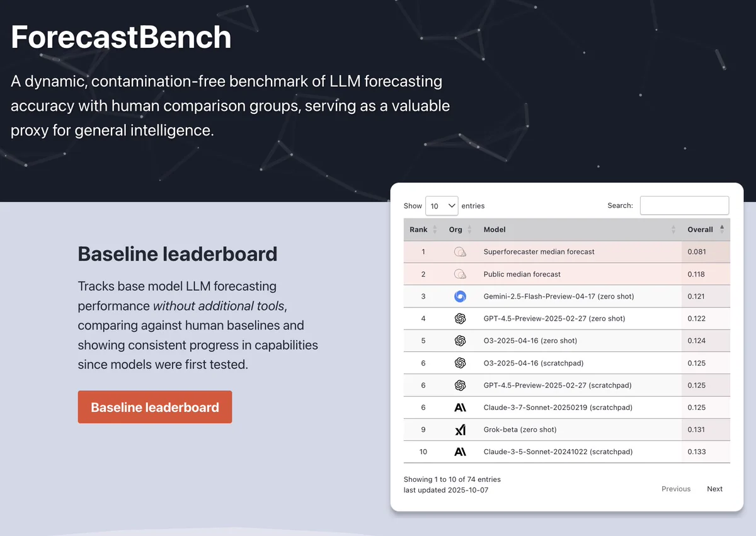
Task: Click the leaderboard Search input field
Action: 684,205
